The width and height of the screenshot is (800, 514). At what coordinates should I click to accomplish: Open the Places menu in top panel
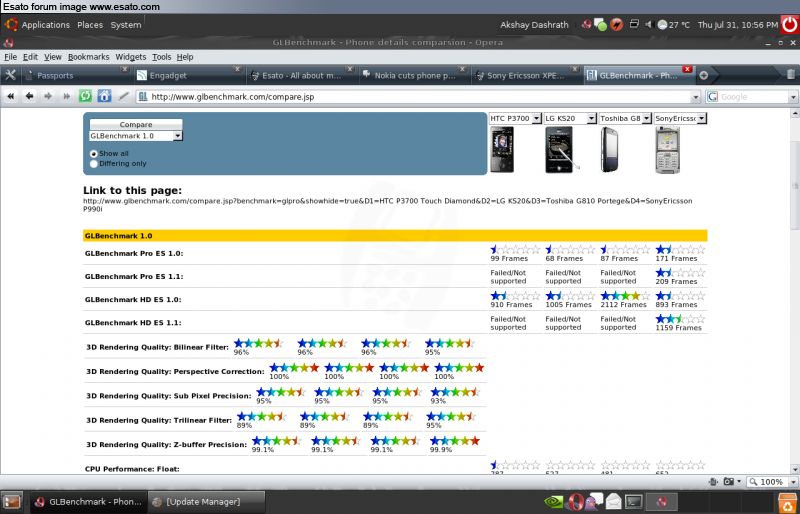click(90, 25)
